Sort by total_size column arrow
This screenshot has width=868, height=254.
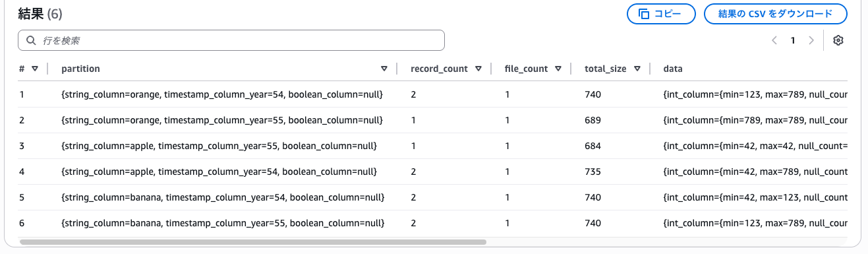pos(637,69)
